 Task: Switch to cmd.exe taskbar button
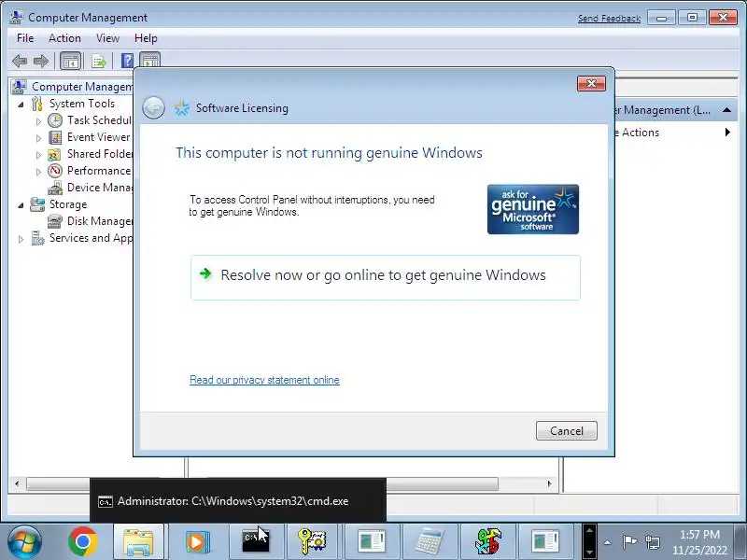pyautogui.click(x=256, y=542)
